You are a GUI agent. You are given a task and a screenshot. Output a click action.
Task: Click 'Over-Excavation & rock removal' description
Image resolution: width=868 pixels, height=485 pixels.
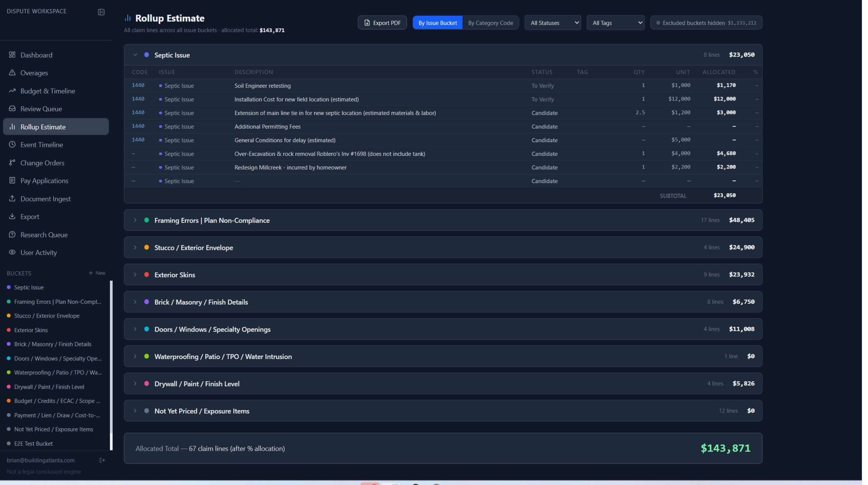[x=330, y=154]
